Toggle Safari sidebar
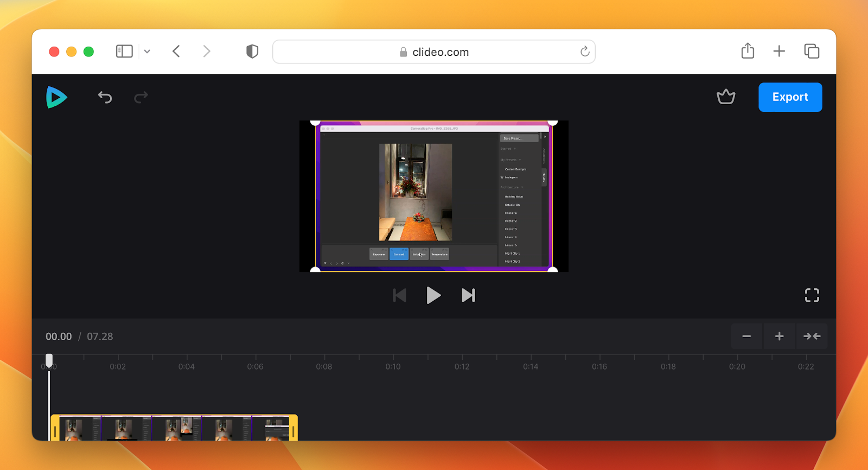The image size is (868, 470). click(124, 52)
